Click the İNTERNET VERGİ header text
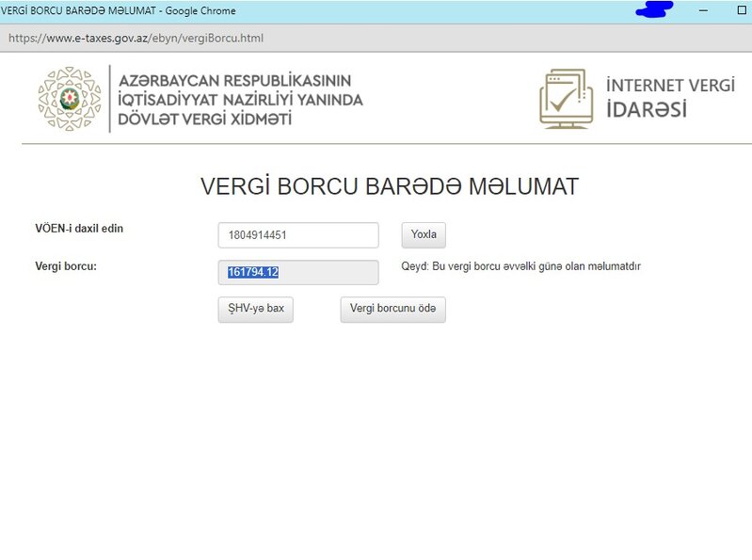The width and height of the screenshot is (752, 560). (670, 86)
